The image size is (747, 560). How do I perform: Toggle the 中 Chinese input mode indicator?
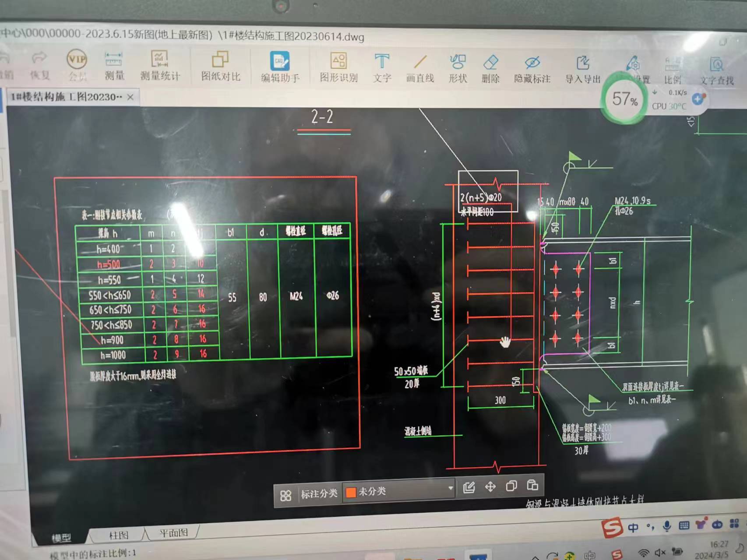tap(633, 527)
